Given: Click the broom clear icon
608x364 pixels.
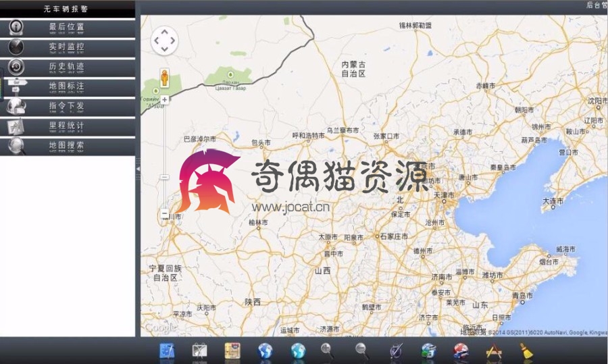Looking at the screenshot, I should (x=526, y=351).
